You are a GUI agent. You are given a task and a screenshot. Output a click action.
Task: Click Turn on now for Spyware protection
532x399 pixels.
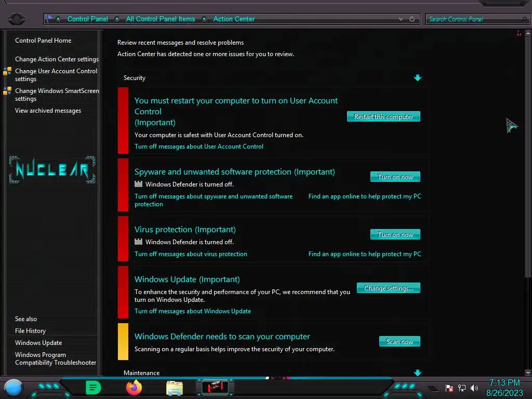click(x=395, y=177)
